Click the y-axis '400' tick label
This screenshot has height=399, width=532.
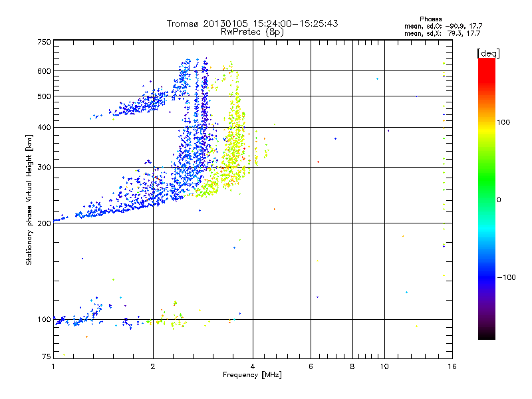pyautogui.click(x=44, y=128)
